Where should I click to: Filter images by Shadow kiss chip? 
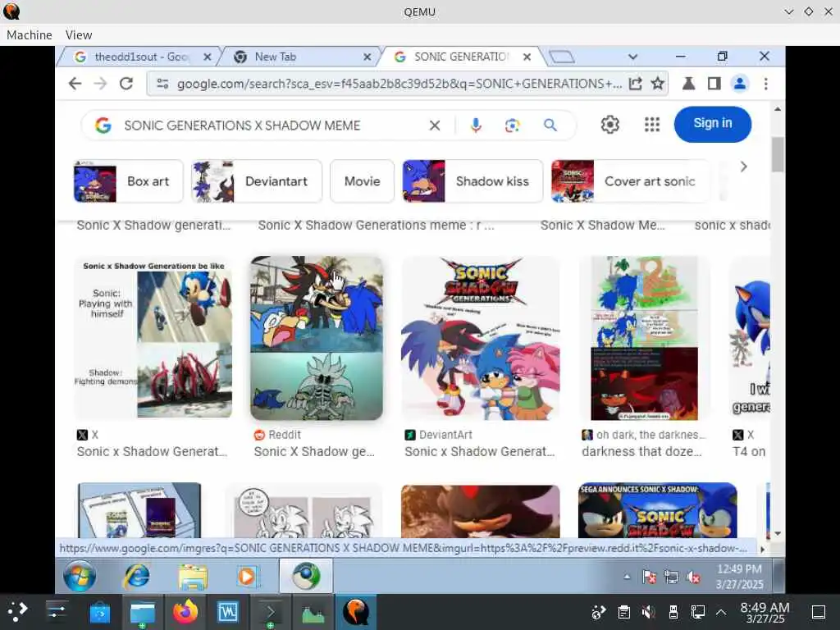[x=472, y=181]
